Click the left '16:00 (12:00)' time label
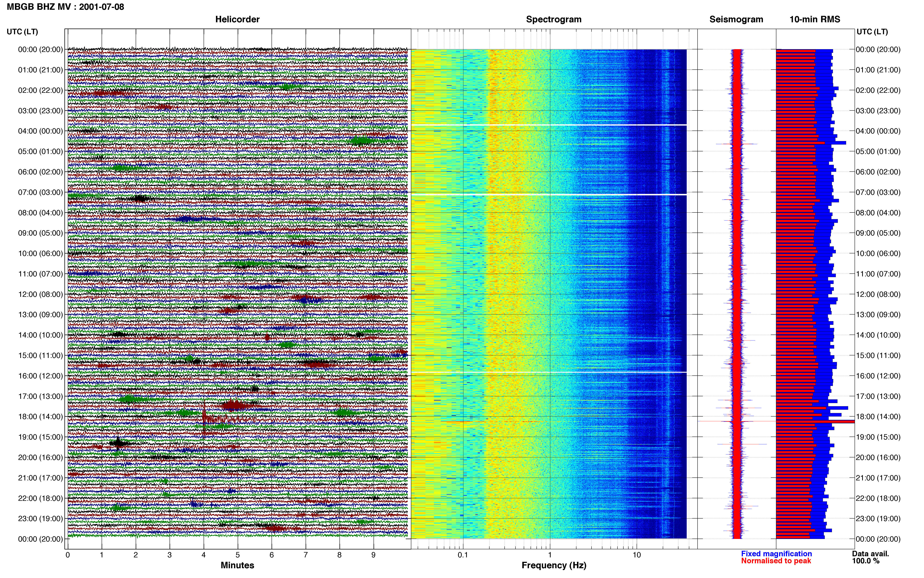The image size is (924, 578). 41,376
